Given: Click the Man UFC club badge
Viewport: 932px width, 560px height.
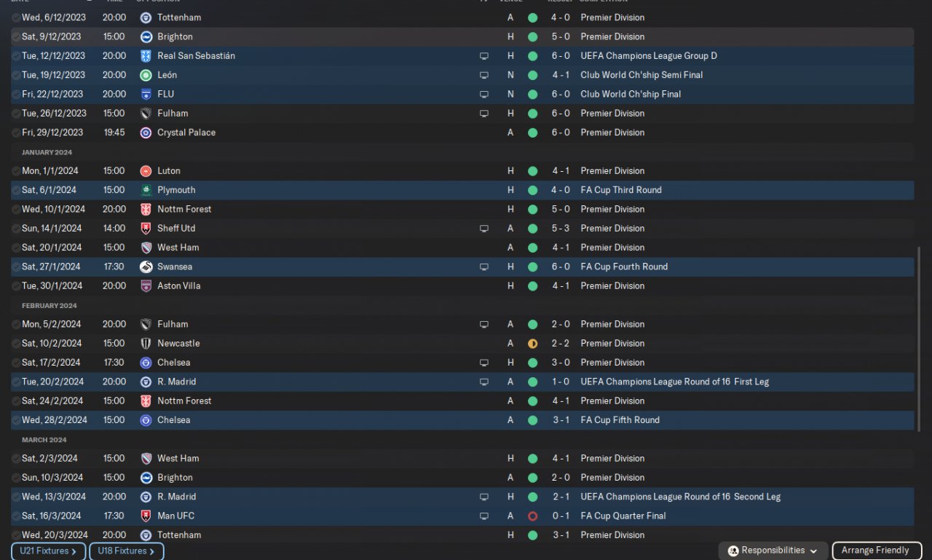Looking at the screenshot, I should (146, 516).
